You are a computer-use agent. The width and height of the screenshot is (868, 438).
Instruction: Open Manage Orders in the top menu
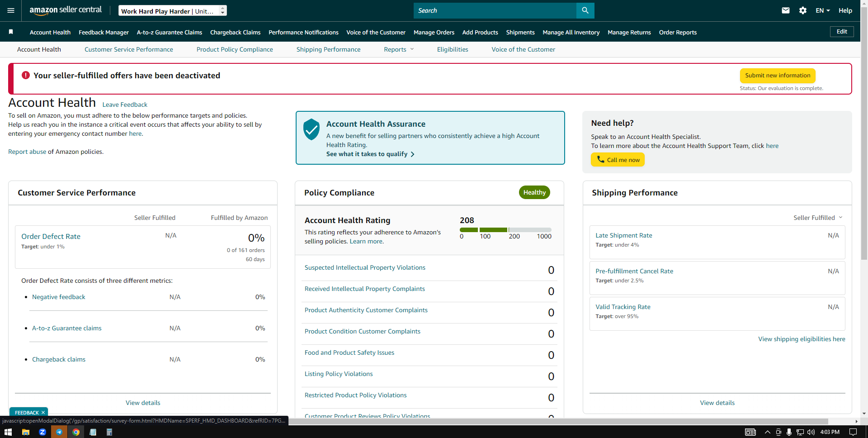[434, 32]
